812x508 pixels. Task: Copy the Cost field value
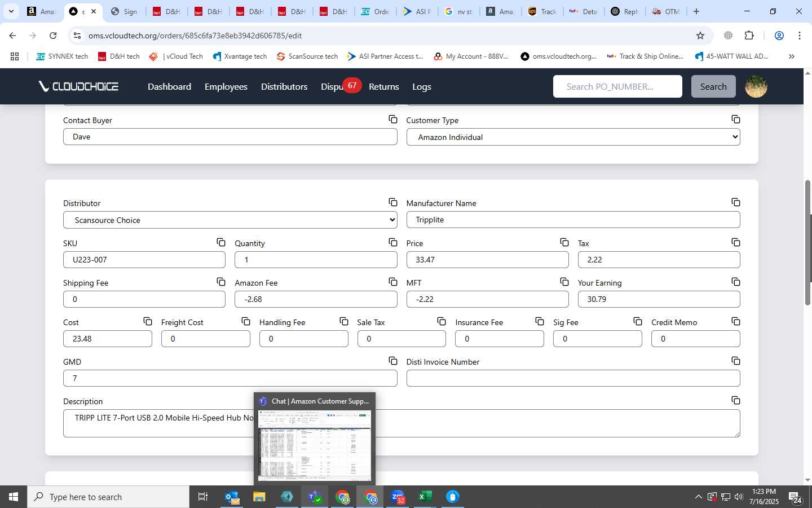click(x=148, y=321)
